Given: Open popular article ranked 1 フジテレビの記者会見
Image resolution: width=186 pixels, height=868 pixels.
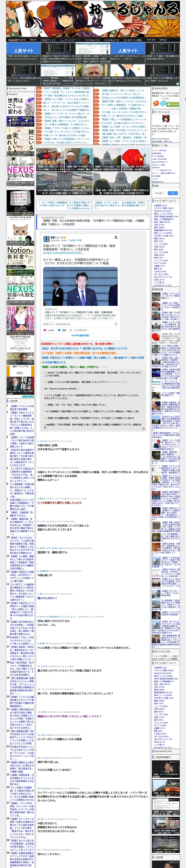Looking at the screenshot, I should click(22, 407).
